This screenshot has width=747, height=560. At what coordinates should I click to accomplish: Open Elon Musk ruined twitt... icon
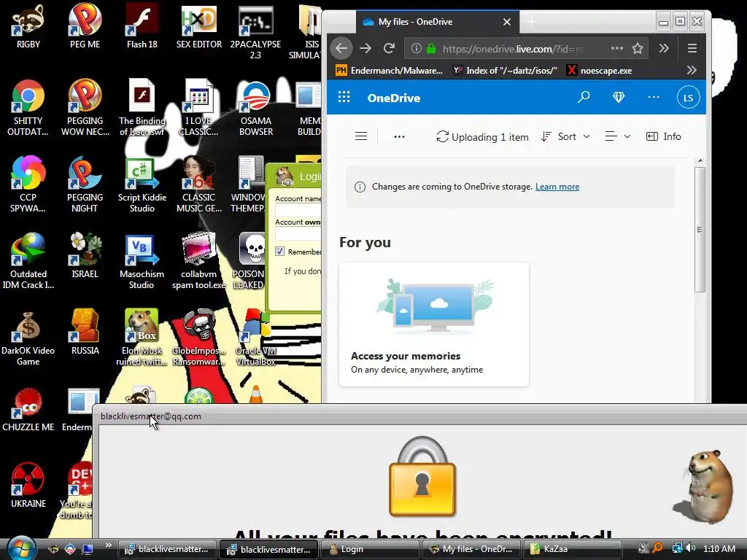point(142,338)
